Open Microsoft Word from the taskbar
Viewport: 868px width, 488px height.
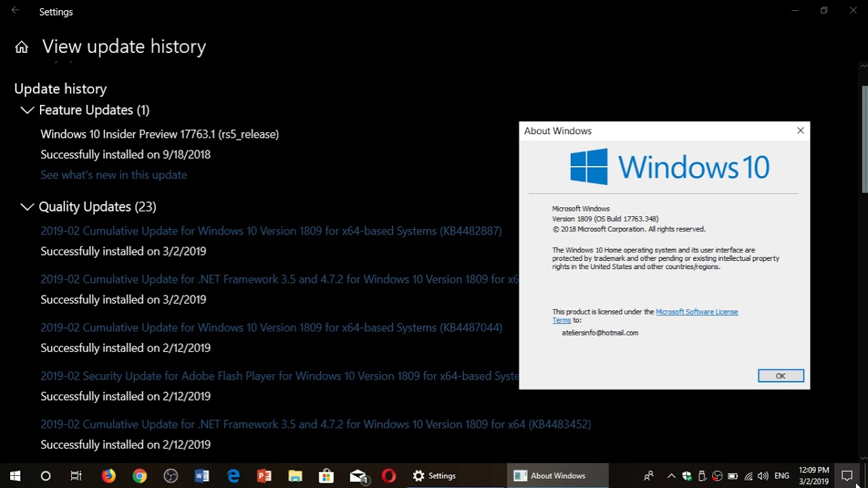tap(202, 476)
